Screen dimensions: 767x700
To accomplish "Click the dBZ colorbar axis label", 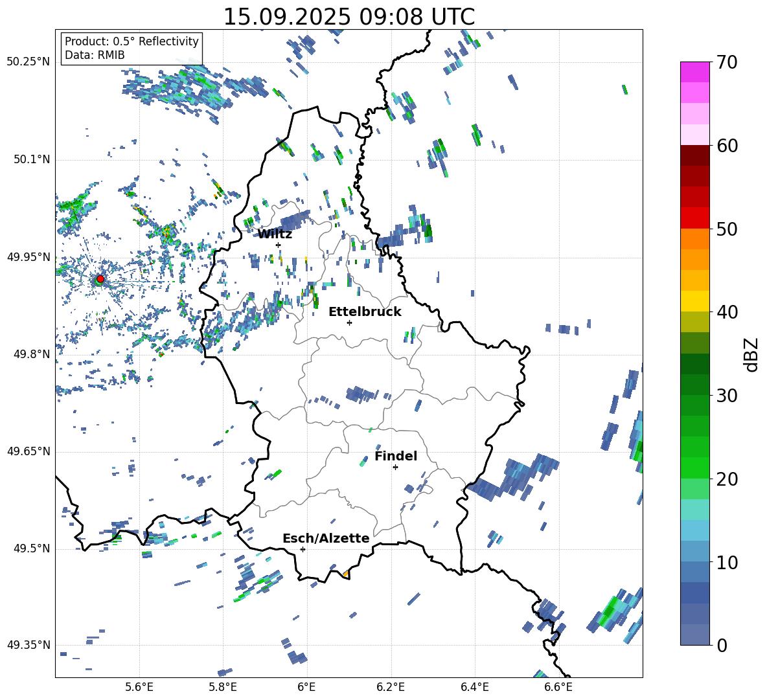I will (x=751, y=354).
